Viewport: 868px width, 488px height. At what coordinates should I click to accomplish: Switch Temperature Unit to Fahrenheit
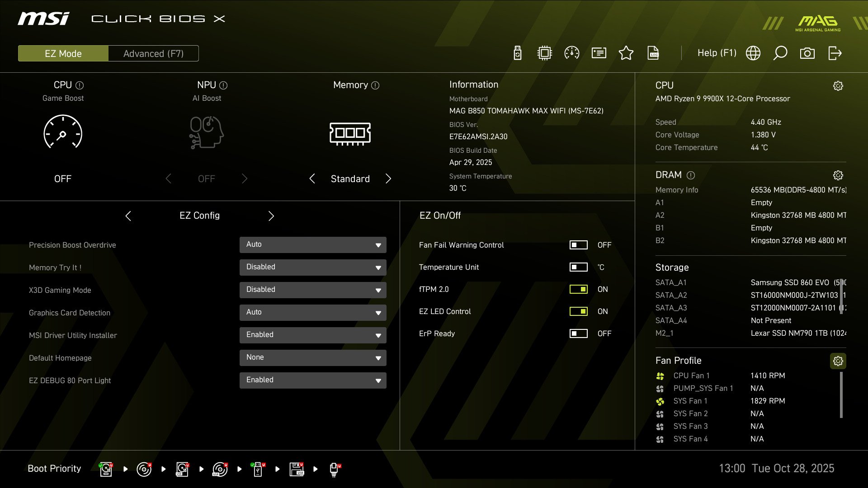click(578, 267)
